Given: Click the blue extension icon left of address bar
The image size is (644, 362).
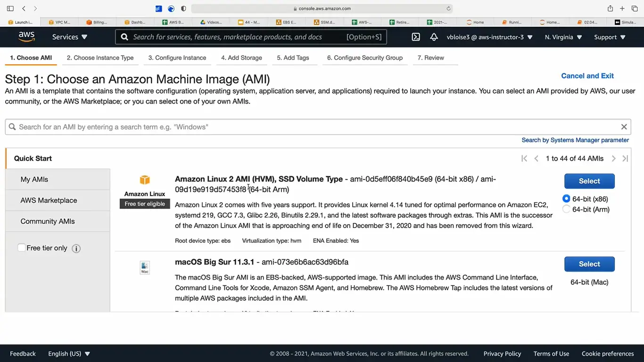Looking at the screenshot, I should [159, 8].
